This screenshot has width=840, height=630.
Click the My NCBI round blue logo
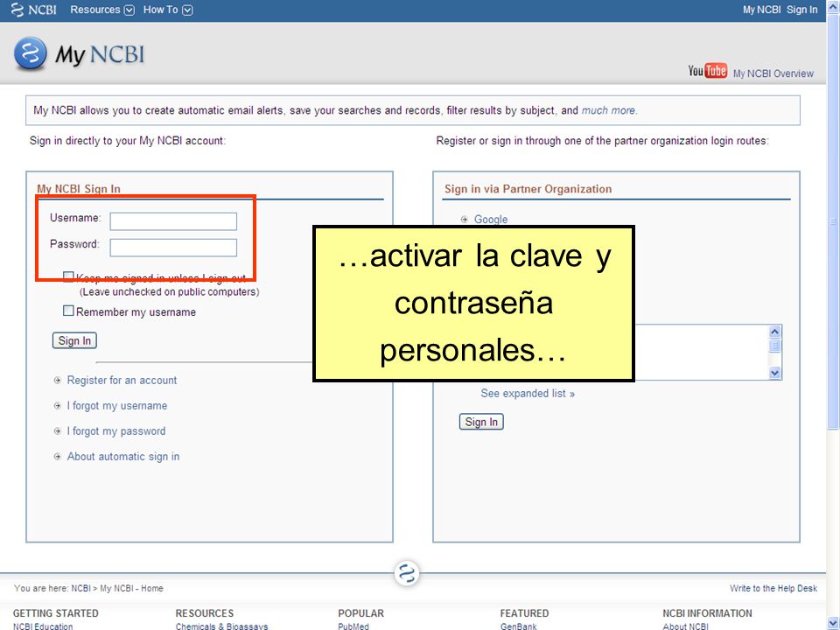31,53
